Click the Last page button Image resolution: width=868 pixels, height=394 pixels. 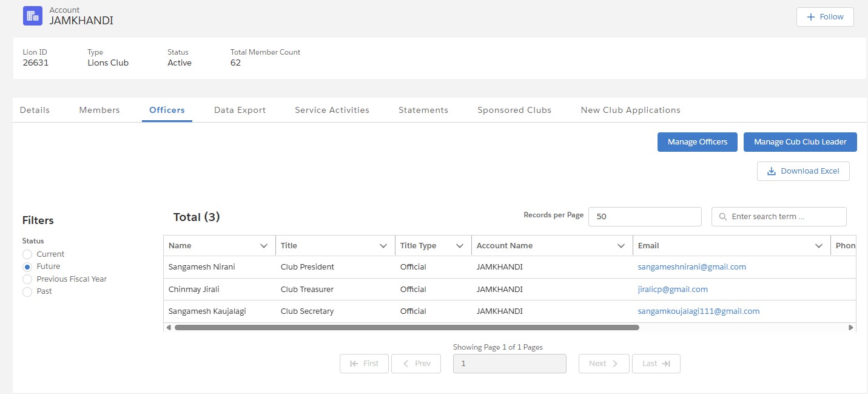pos(656,364)
